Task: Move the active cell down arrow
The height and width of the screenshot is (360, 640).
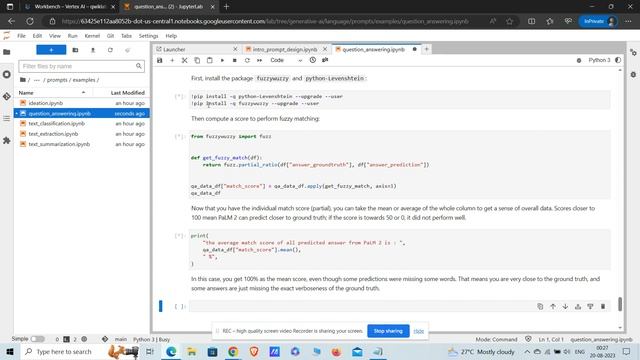Action: coord(565,307)
